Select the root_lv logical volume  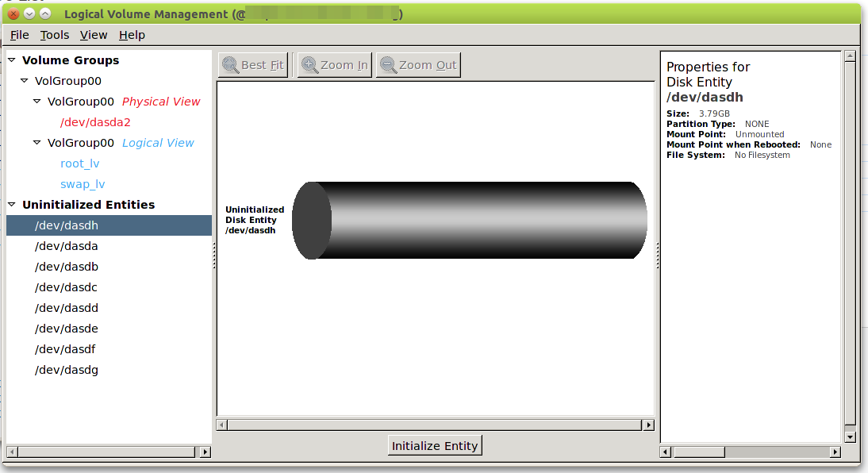(x=79, y=163)
